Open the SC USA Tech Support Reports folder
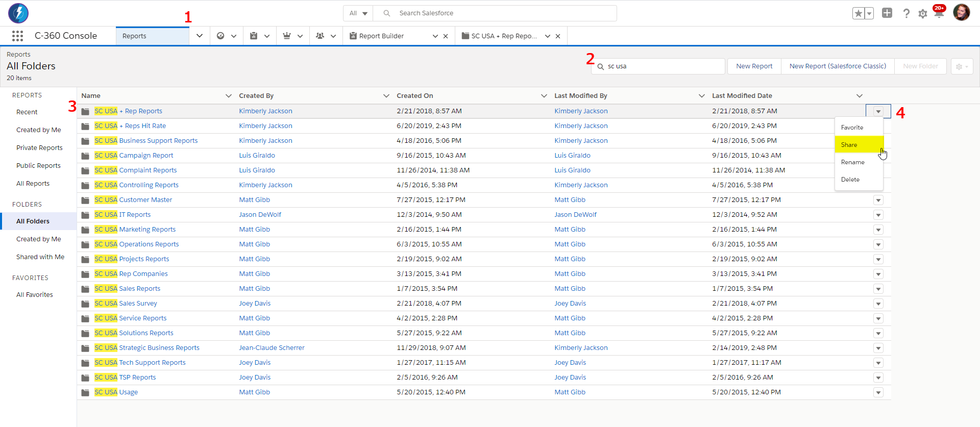The width and height of the screenshot is (980, 427). 140,363
